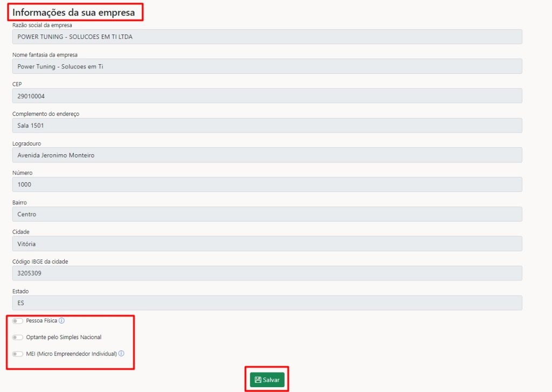This screenshot has width=552, height=392.
Task: Click the floppy disk icon on Salvar
Action: [258, 380]
